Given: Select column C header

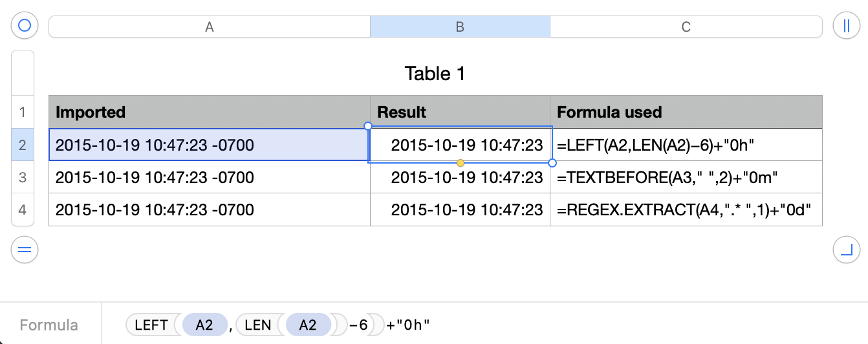Looking at the screenshot, I should pyautogui.click(x=686, y=27).
